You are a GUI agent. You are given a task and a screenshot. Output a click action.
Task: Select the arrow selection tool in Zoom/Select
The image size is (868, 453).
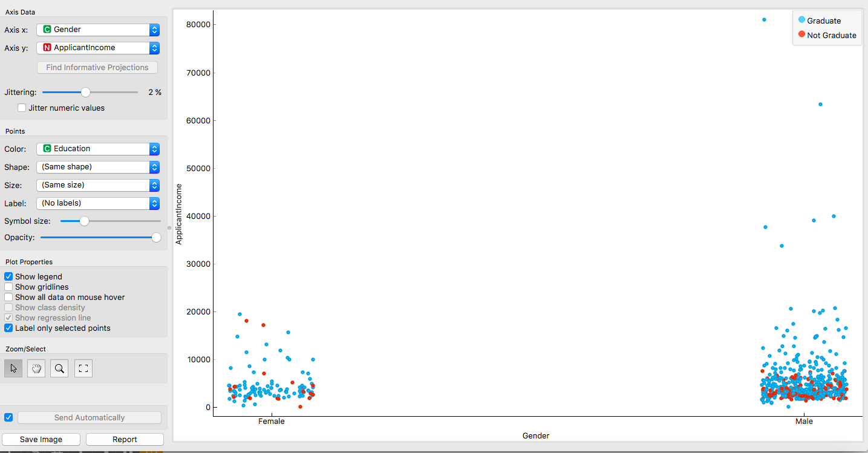(13, 368)
